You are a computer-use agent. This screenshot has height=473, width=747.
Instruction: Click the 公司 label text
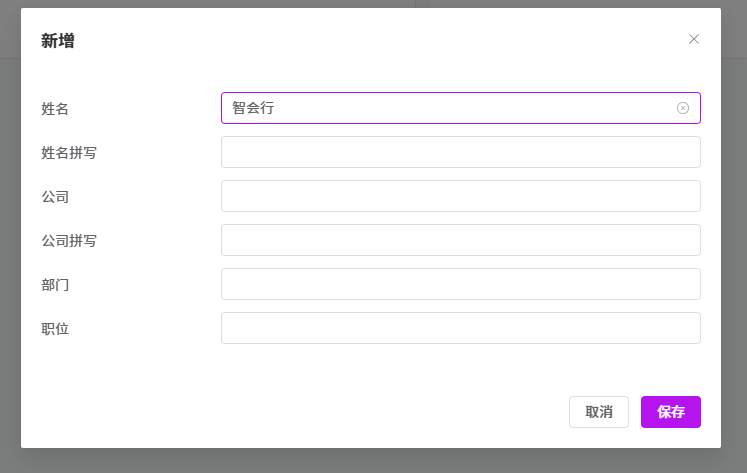tap(55, 197)
